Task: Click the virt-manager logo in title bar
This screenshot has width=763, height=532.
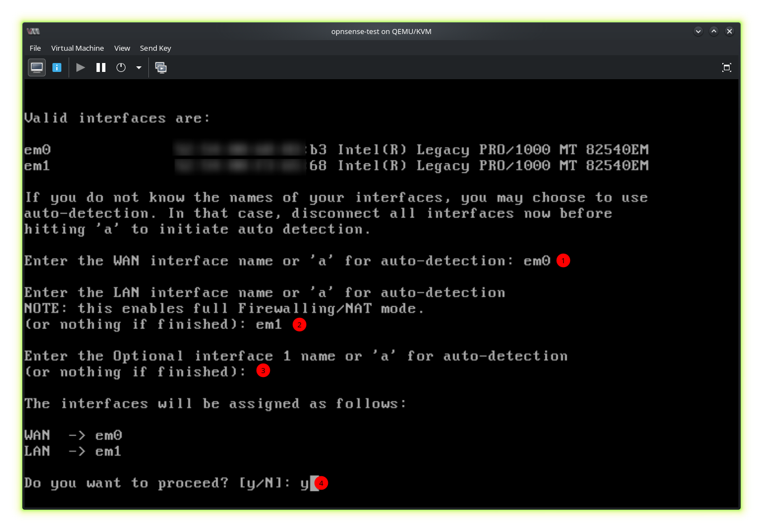Action: coord(33,31)
